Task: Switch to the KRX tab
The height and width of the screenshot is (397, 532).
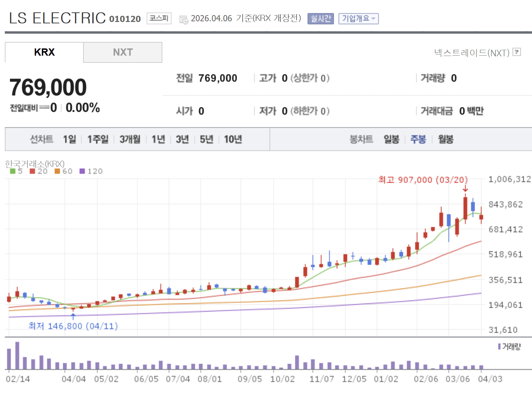Action: click(x=44, y=52)
